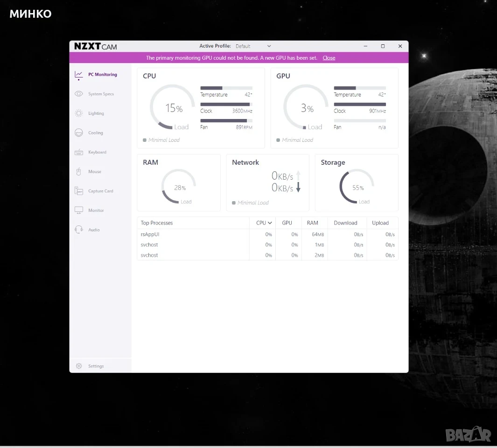Close the NZXT CAM window
The height and width of the screenshot is (448, 497).
click(400, 46)
